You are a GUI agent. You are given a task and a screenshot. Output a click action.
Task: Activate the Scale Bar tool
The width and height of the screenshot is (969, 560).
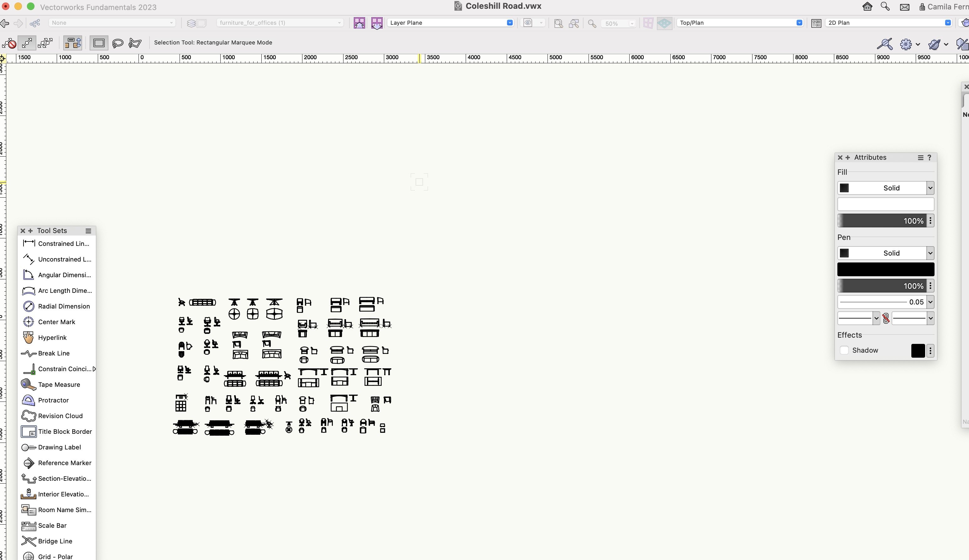(52, 526)
